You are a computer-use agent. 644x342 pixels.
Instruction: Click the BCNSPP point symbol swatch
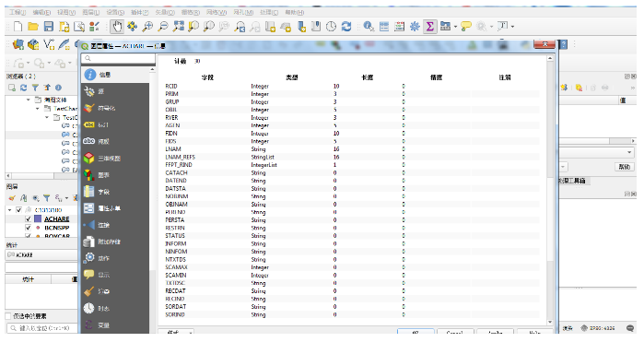click(38, 228)
